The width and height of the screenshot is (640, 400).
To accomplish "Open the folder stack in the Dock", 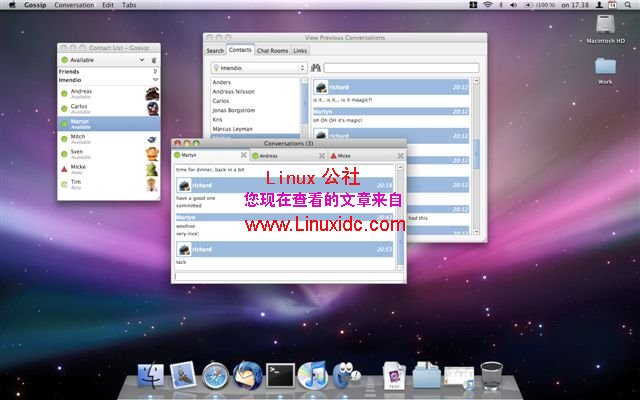I will point(427,375).
